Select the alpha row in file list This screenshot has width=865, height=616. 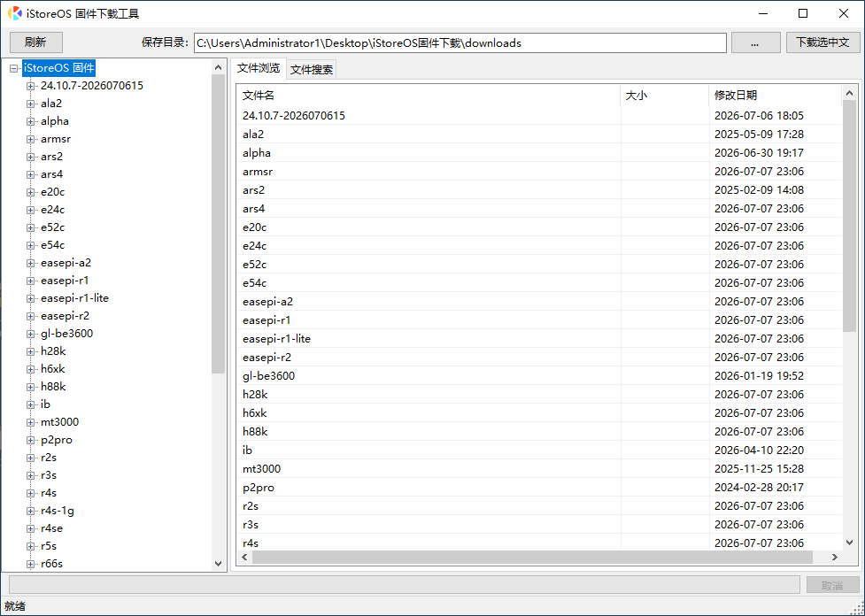tap(539, 153)
